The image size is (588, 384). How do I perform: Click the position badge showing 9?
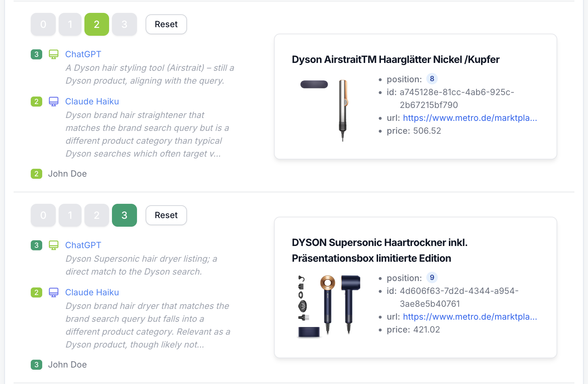pos(432,277)
